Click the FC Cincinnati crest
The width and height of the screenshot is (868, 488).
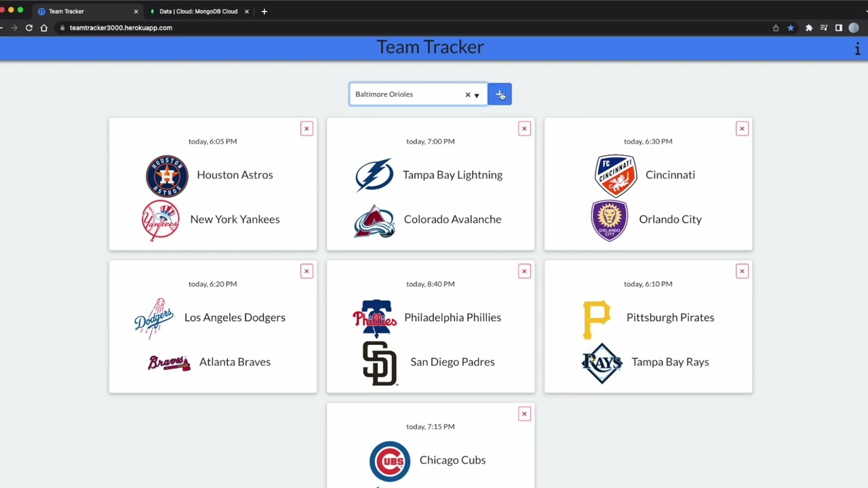(x=616, y=176)
